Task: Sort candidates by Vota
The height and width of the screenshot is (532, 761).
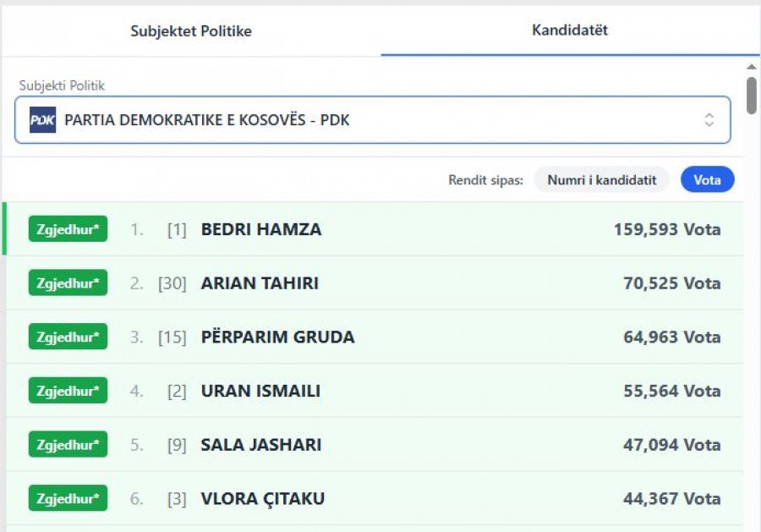Action: point(707,179)
